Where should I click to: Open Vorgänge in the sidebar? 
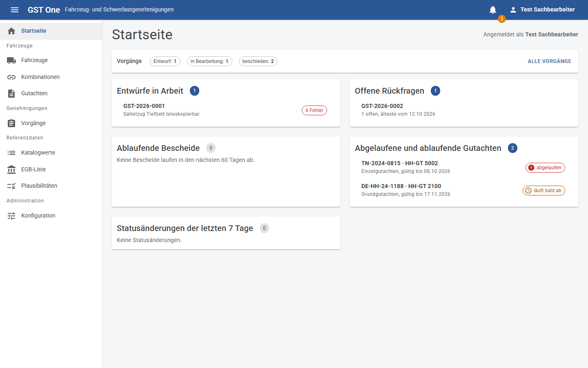pyautogui.click(x=51, y=123)
